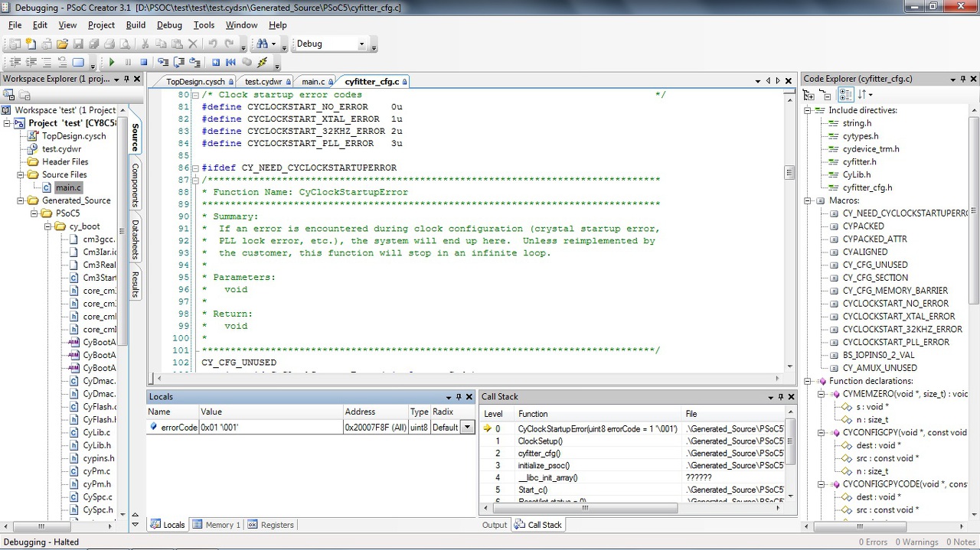Click the lightning bolt icon in debug toolbar
This screenshot has width=980, height=550.
click(263, 63)
